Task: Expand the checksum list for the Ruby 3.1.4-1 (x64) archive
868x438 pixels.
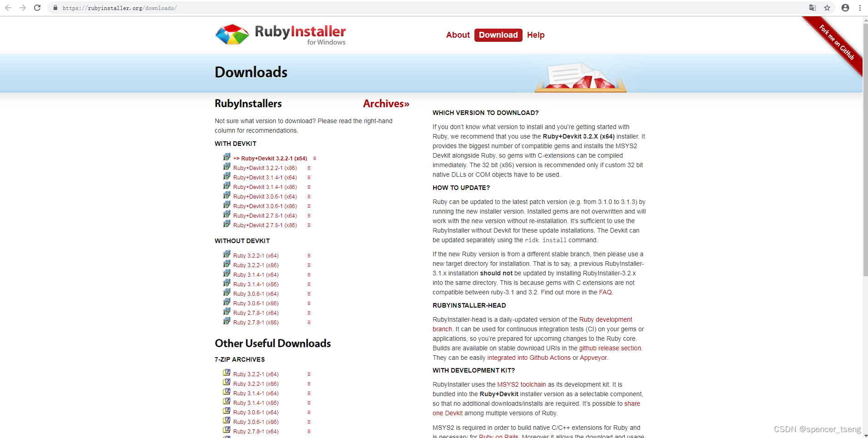Action: click(x=309, y=393)
